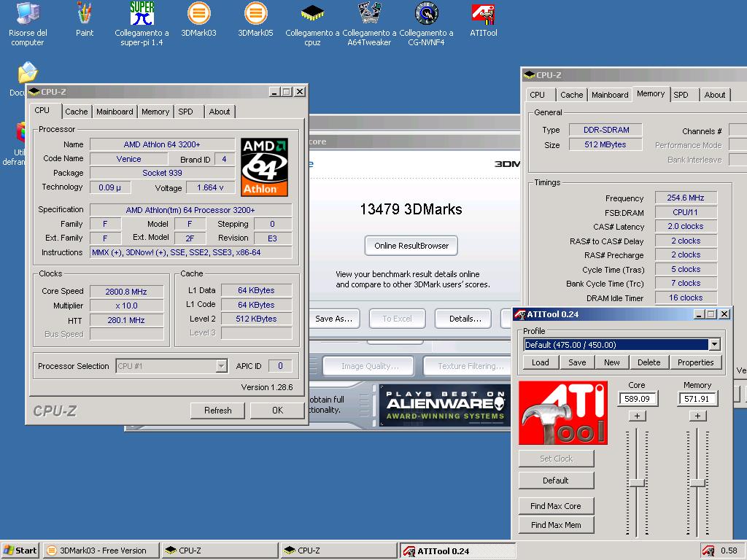The height and width of the screenshot is (560, 747).
Task: Open the A64Tweaker desktop shortcut
Action: click(x=369, y=24)
